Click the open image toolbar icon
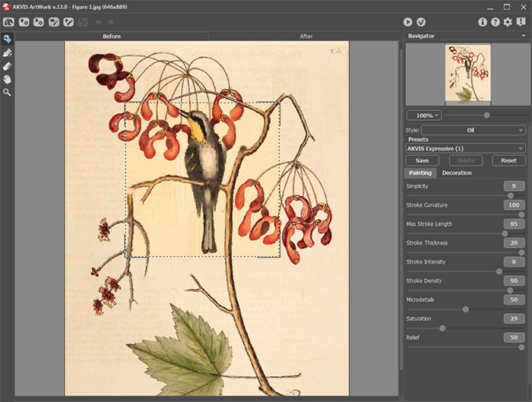532x402 pixels. pyautogui.click(x=23, y=22)
